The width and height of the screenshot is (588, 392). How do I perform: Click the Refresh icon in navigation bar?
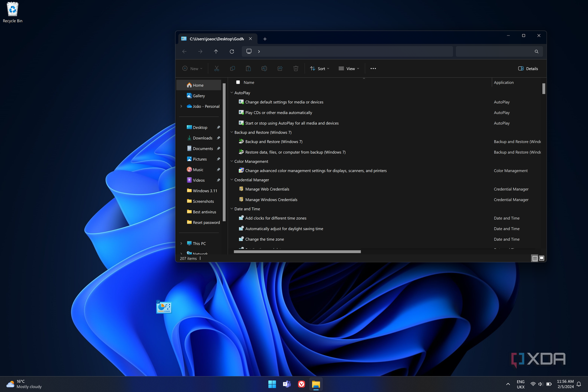click(x=232, y=51)
